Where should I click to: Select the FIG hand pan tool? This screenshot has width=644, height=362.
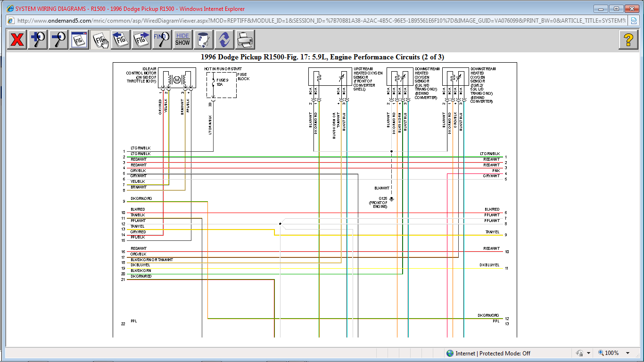[x=100, y=40]
